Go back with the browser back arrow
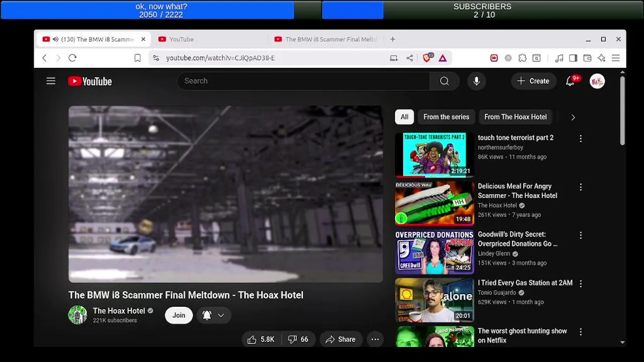This screenshot has height=362, width=644. click(44, 58)
